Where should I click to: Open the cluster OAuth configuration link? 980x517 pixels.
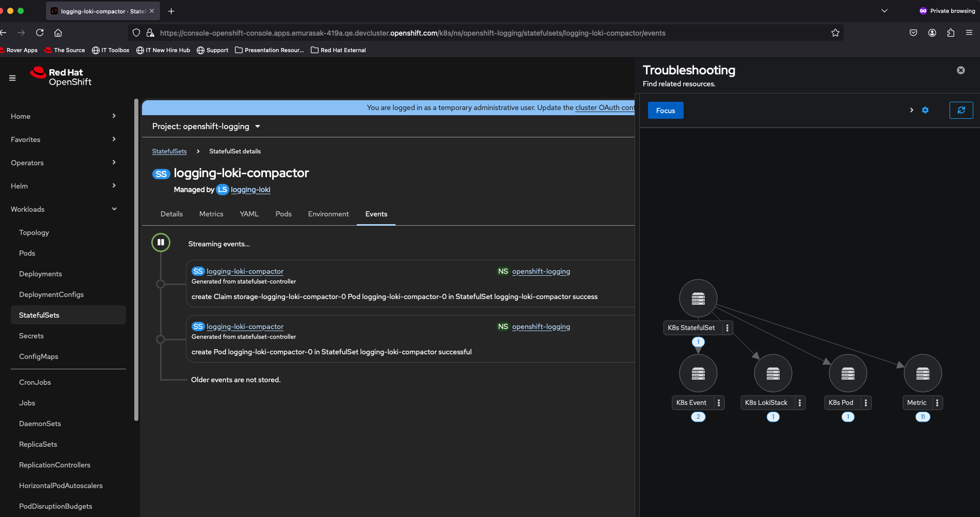tap(605, 107)
